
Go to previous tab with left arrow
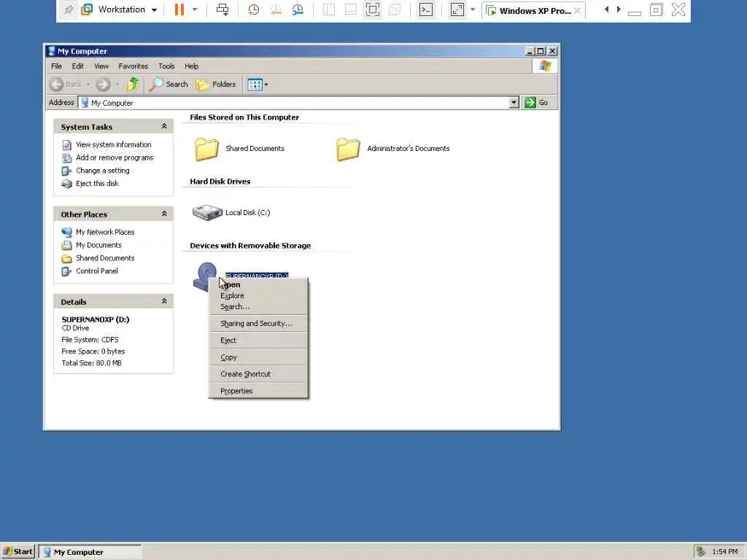click(606, 9)
